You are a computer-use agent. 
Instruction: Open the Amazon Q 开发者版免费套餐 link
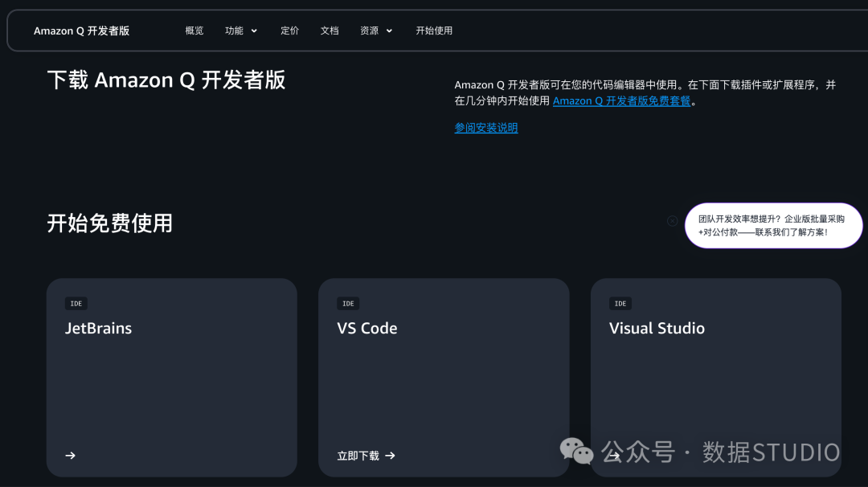click(621, 100)
